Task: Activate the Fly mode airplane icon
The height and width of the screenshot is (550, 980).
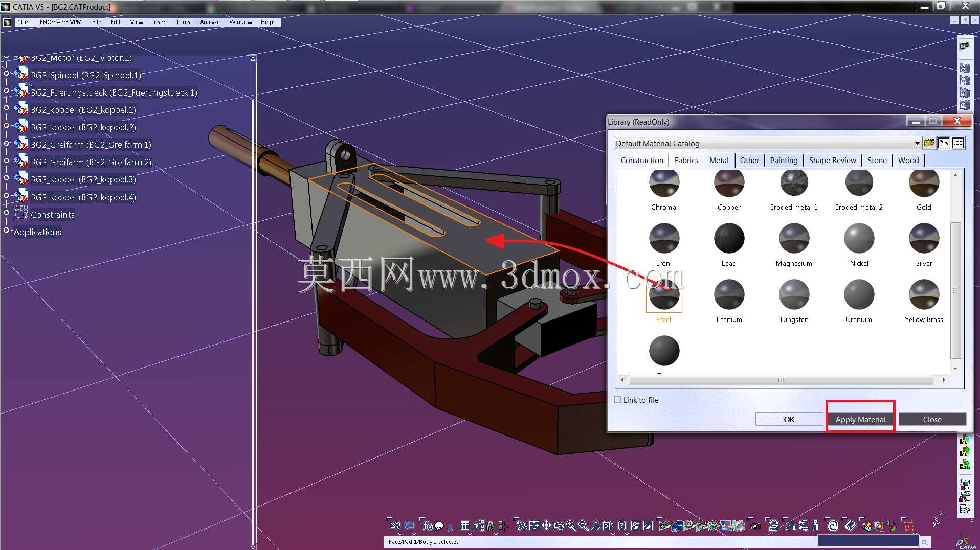Action: click(521, 525)
